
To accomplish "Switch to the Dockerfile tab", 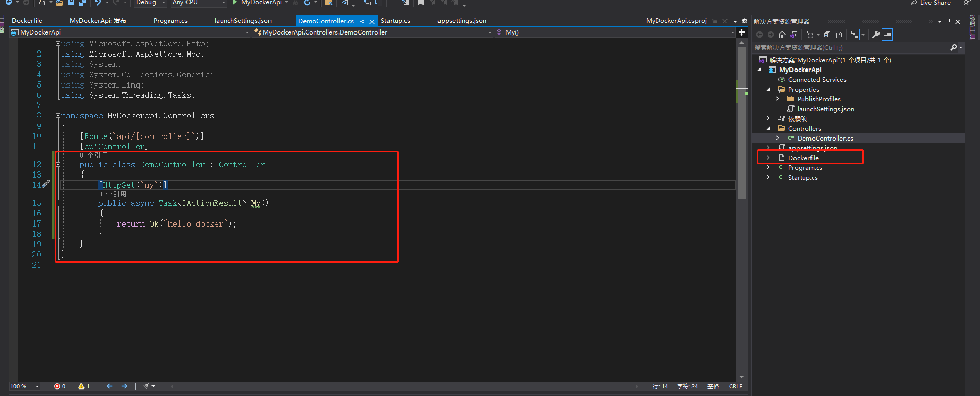I will (x=27, y=21).
